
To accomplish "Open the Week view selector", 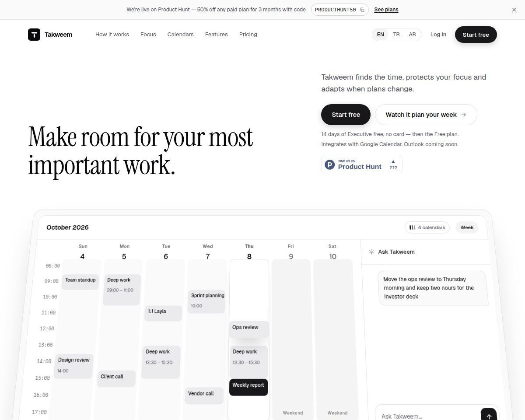I will 467,227.
